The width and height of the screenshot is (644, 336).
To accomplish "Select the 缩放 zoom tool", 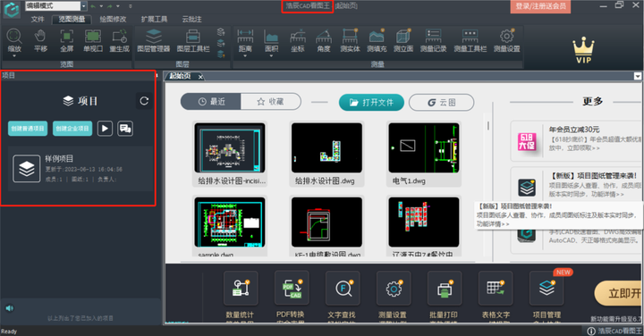I will (x=14, y=40).
